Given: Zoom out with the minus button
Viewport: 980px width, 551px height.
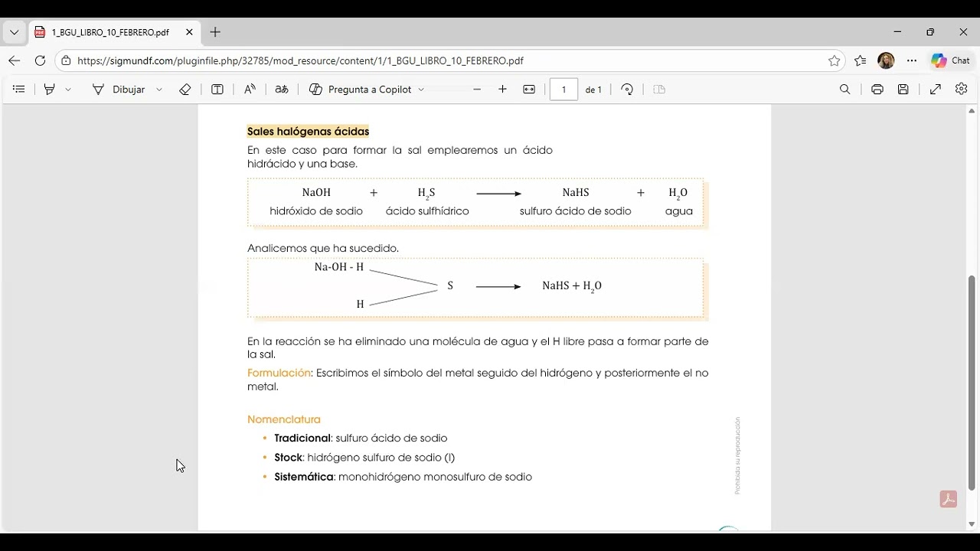Looking at the screenshot, I should pos(477,90).
